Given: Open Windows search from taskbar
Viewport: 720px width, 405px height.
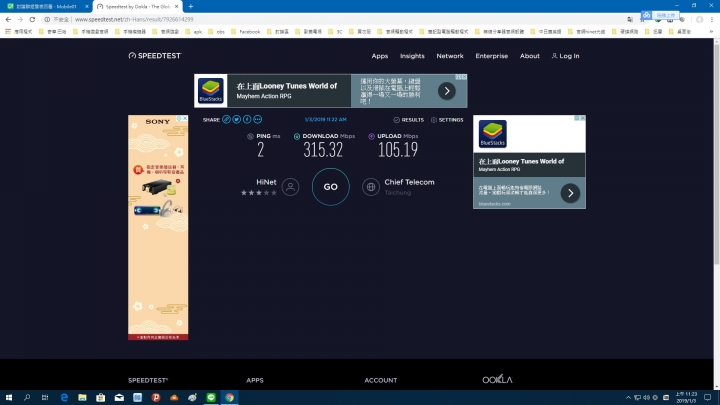Looking at the screenshot, I should pyautogui.click(x=27, y=398).
